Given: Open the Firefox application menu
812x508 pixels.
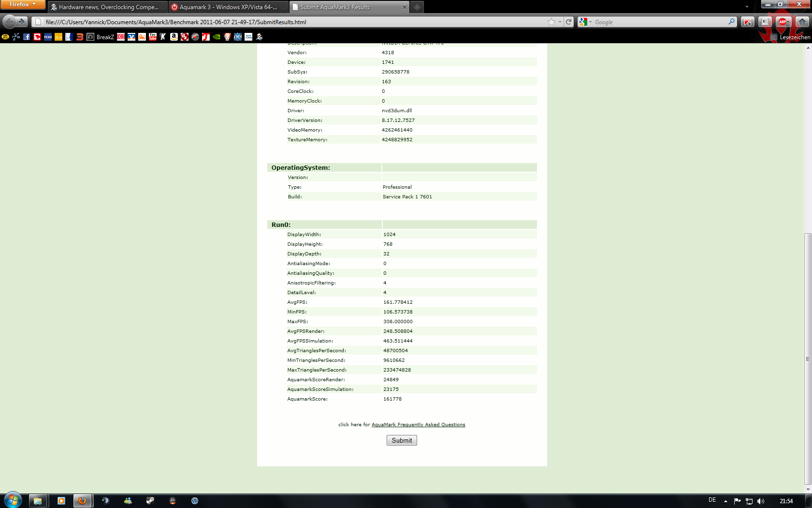Looking at the screenshot, I should coord(23,4).
